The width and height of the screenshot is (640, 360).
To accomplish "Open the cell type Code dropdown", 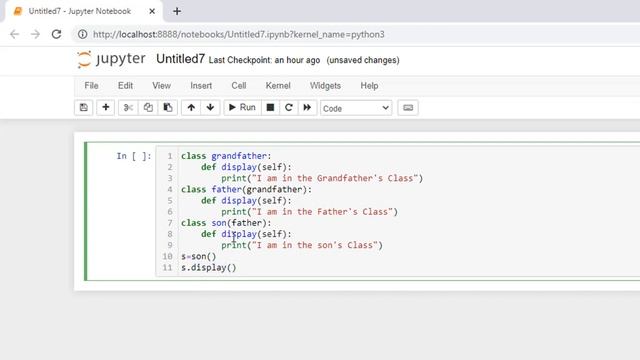I will (x=356, y=108).
